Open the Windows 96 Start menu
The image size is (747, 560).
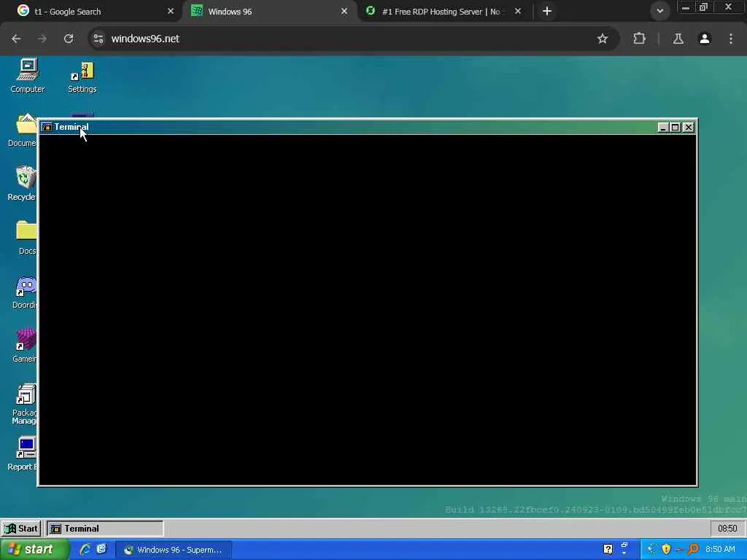point(21,528)
